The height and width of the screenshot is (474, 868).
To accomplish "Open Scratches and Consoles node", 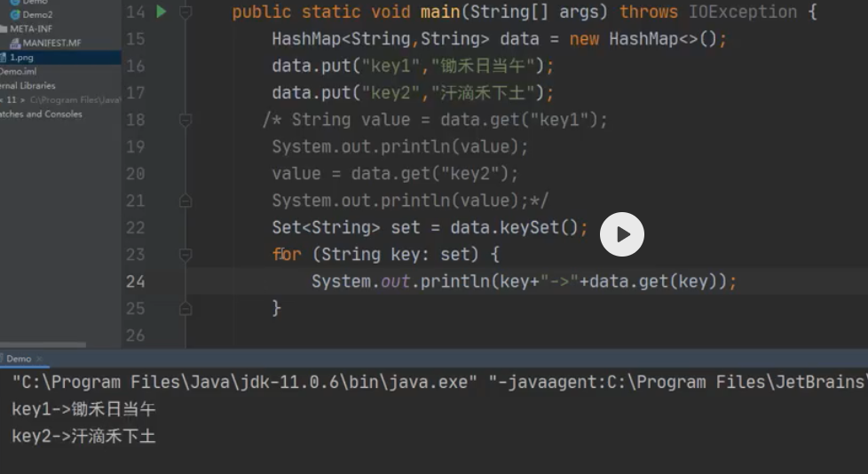I will (41, 114).
